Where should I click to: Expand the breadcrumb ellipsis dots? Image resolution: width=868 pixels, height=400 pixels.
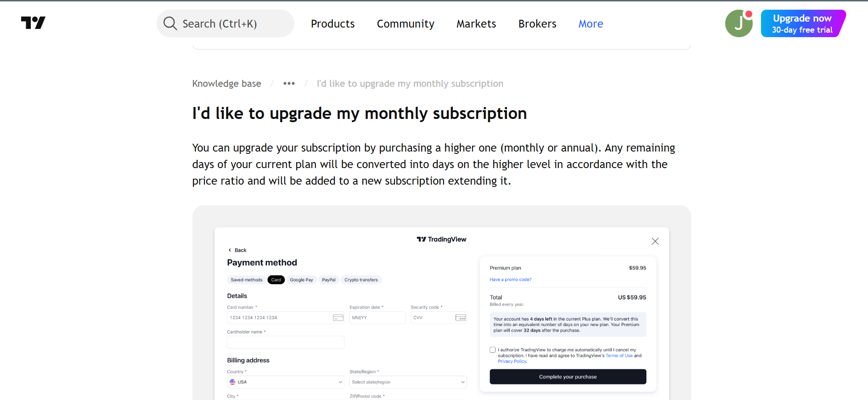pos(289,84)
